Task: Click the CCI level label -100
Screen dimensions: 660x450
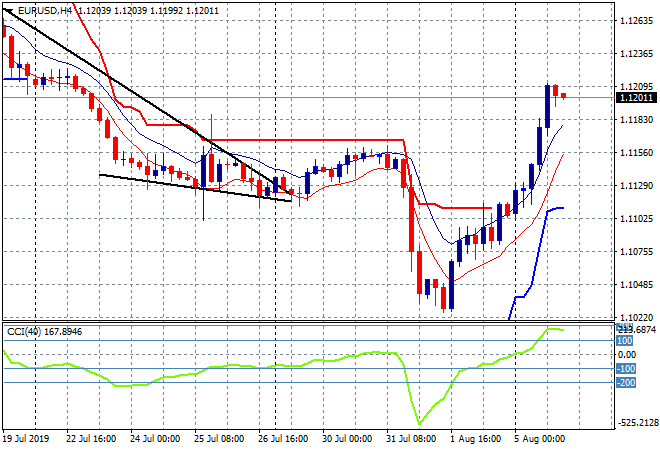Action: click(626, 369)
